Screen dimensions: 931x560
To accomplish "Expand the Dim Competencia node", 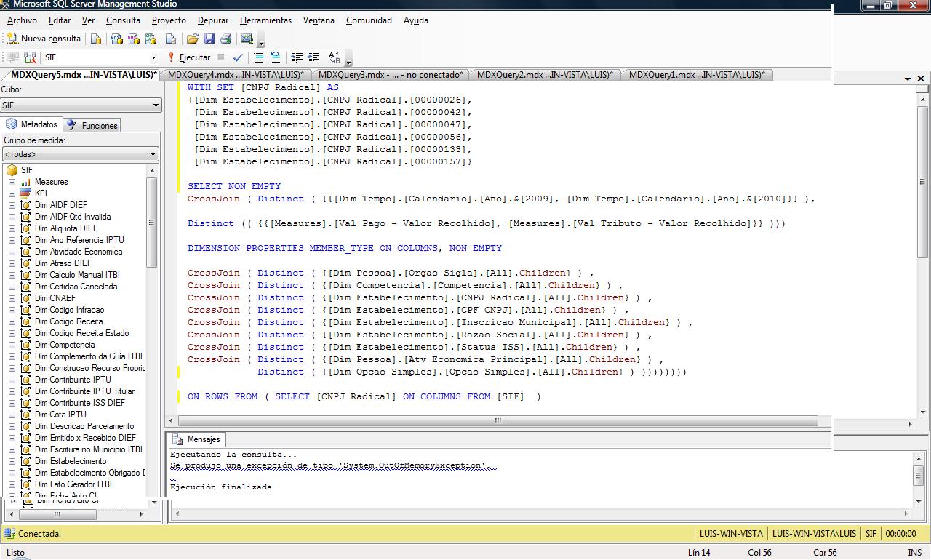I will point(12,345).
